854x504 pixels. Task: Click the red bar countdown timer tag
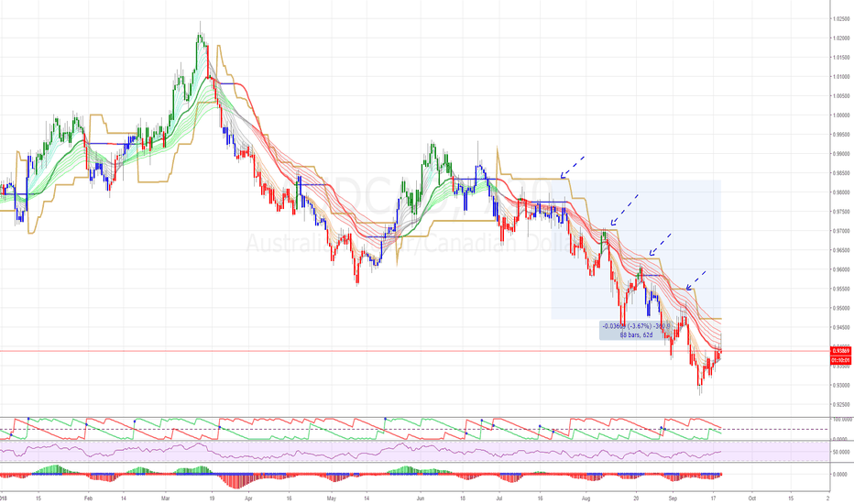pyautogui.click(x=841, y=360)
